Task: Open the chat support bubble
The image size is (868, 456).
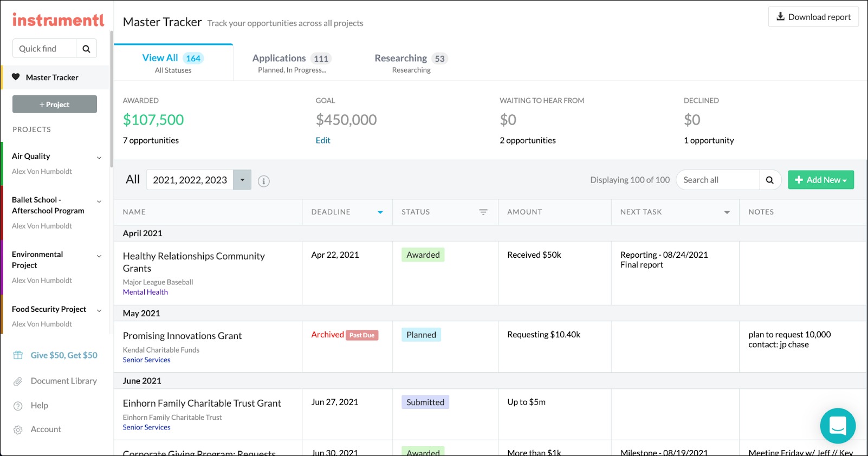Action: click(x=838, y=426)
